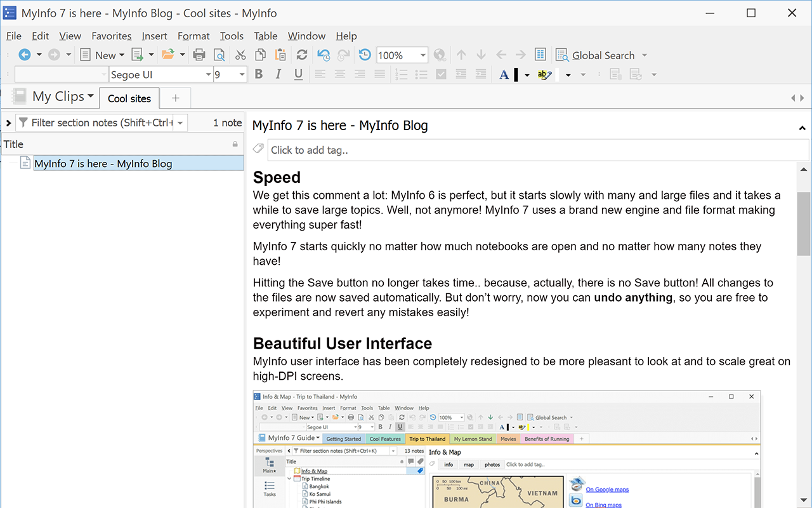
Task: Switch to the Cool sites section tab
Action: pyautogui.click(x=129, y=98)
